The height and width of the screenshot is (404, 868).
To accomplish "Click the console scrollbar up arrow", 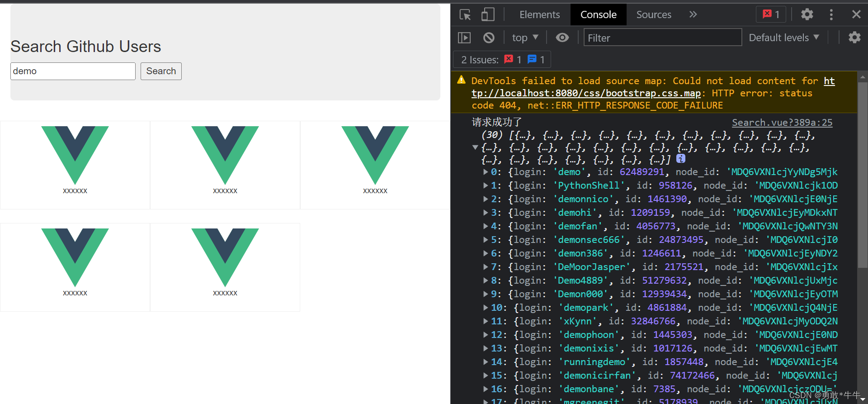I will tap(862, 77).
